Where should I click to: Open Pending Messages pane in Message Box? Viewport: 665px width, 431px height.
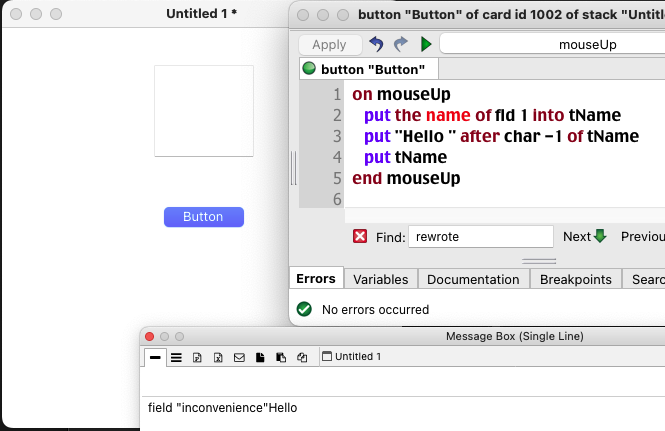(239, 358)
